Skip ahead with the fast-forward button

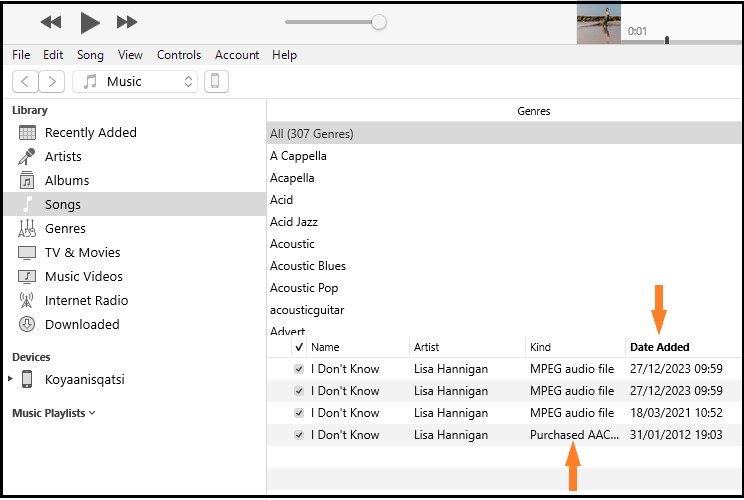click(x=127, y=22)
